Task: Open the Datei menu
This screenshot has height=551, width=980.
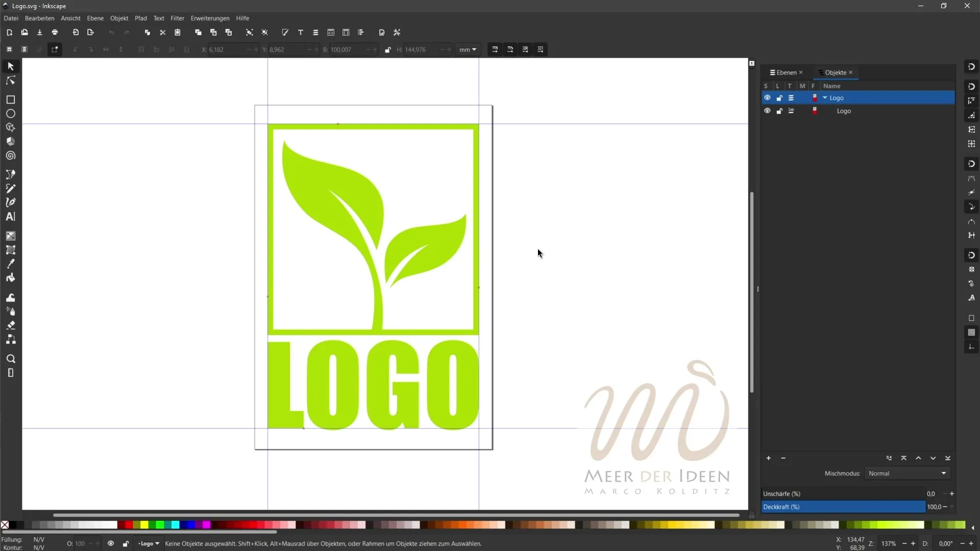Action: (10, 18)
